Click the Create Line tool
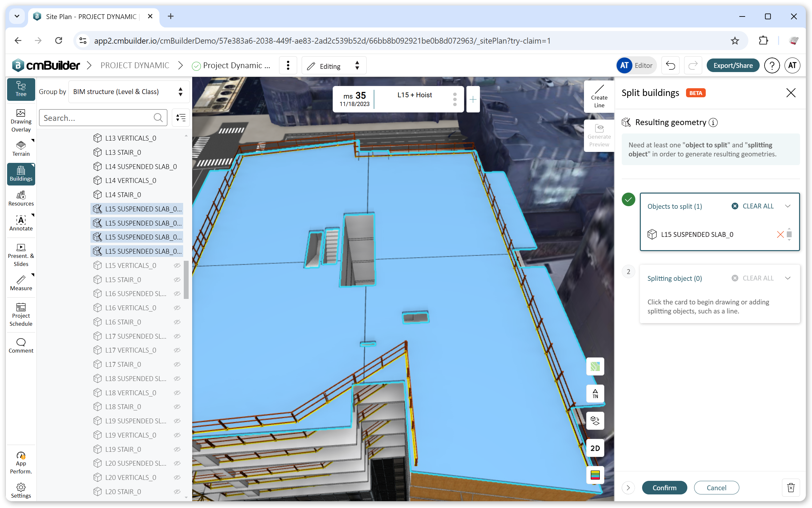 click(x=599, y=96)
